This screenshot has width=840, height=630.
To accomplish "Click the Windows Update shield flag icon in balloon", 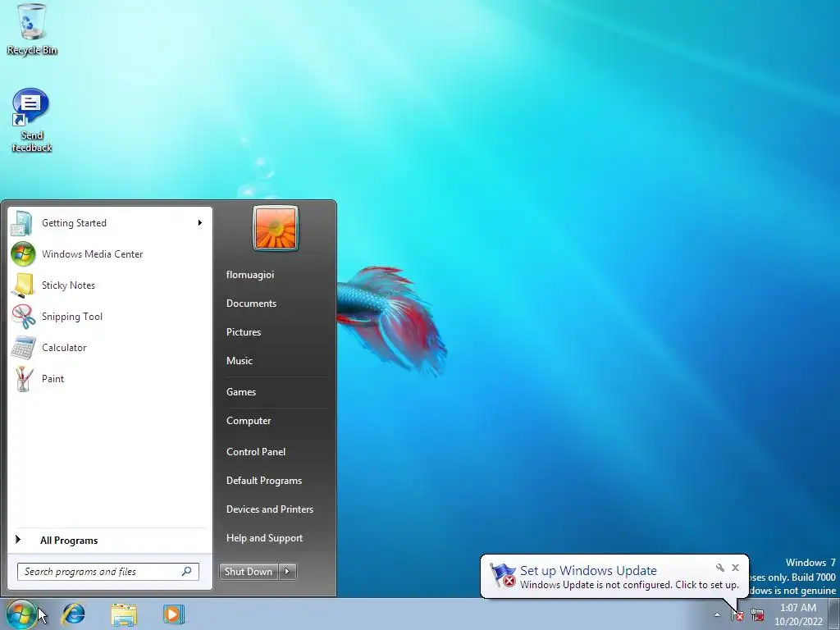I will coord(503,576).
